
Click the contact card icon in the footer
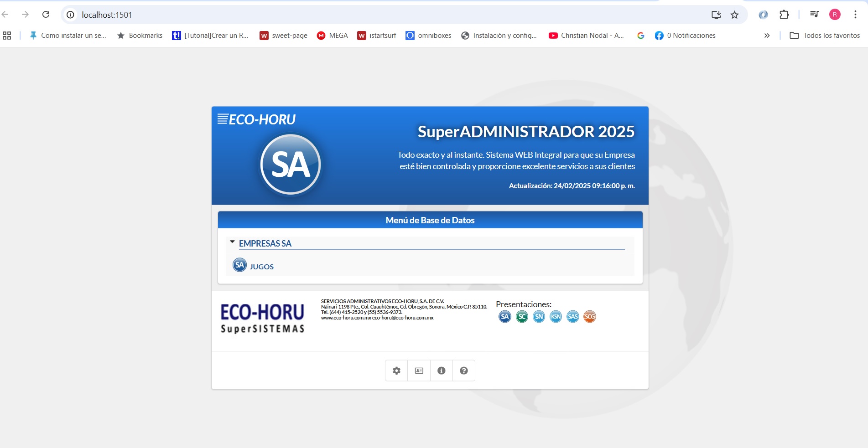[418, 371]
